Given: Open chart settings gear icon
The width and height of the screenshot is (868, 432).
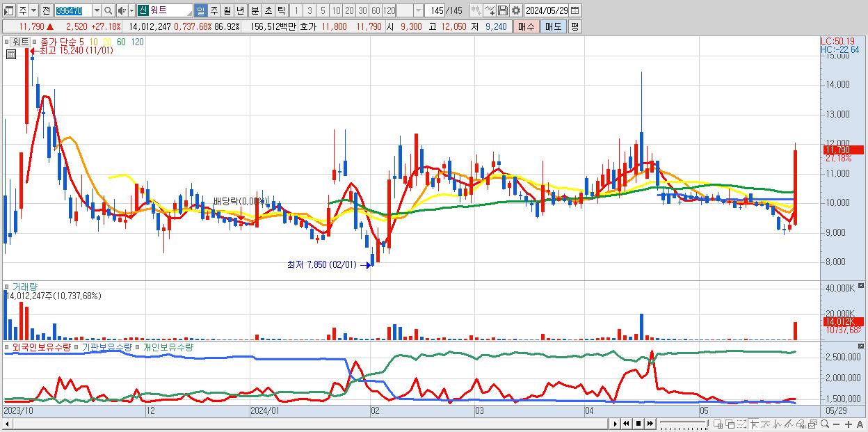Looking at the screenshot, I should [516, 11].
